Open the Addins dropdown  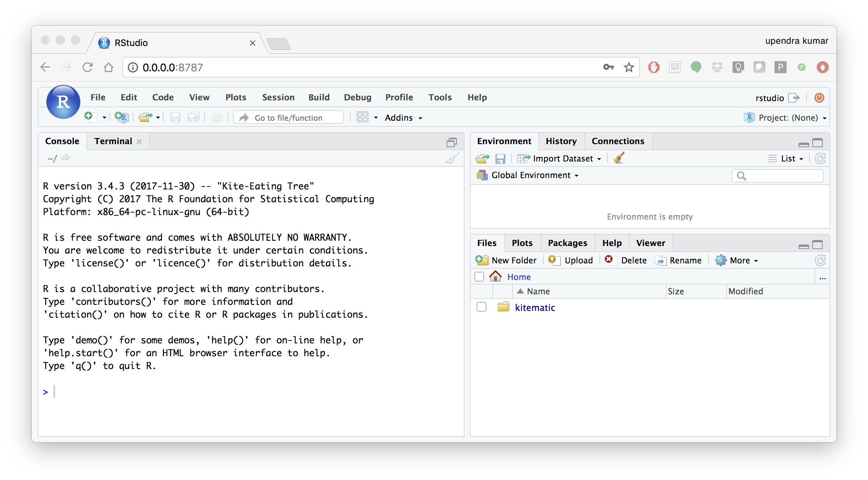403,118
